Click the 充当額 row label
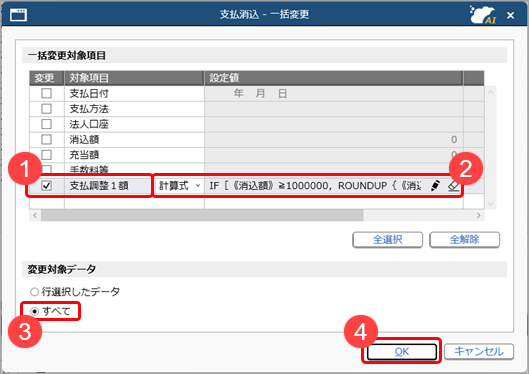529x374 pixels. coord(84,155)
